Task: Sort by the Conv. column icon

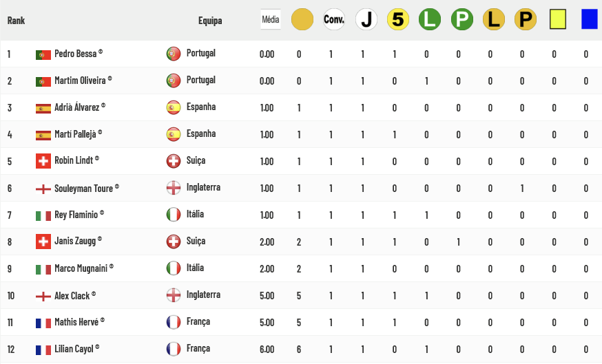Action: 333,19
